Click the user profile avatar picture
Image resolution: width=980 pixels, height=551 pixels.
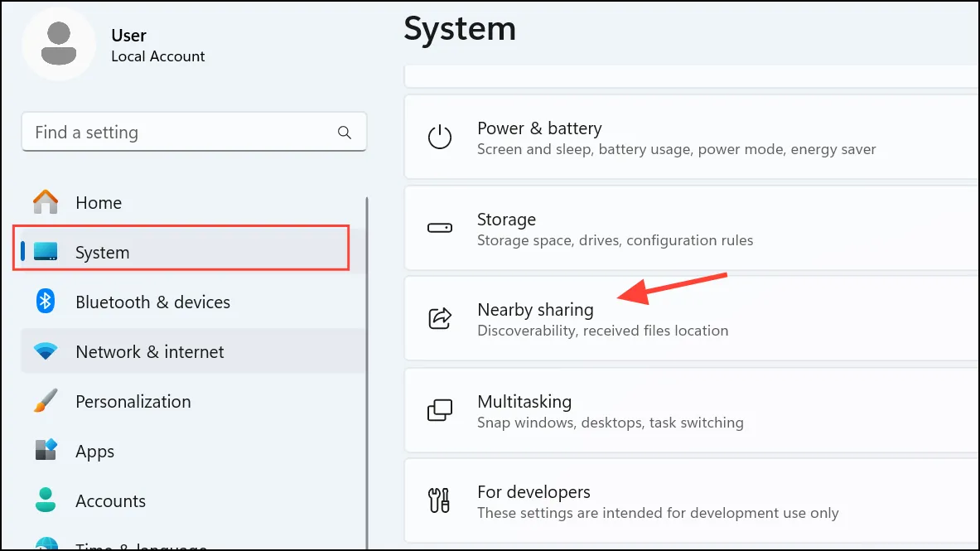59,44
